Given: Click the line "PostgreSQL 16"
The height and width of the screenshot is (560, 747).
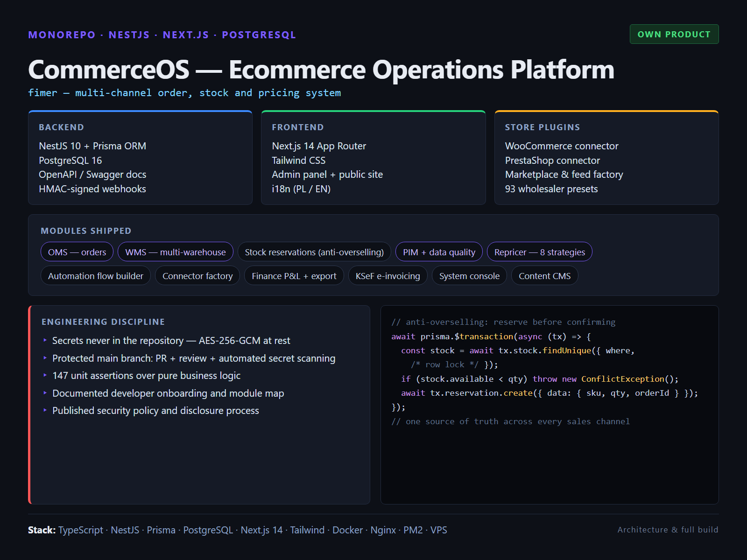Looking at the screenshot, I should coord(70,161).
